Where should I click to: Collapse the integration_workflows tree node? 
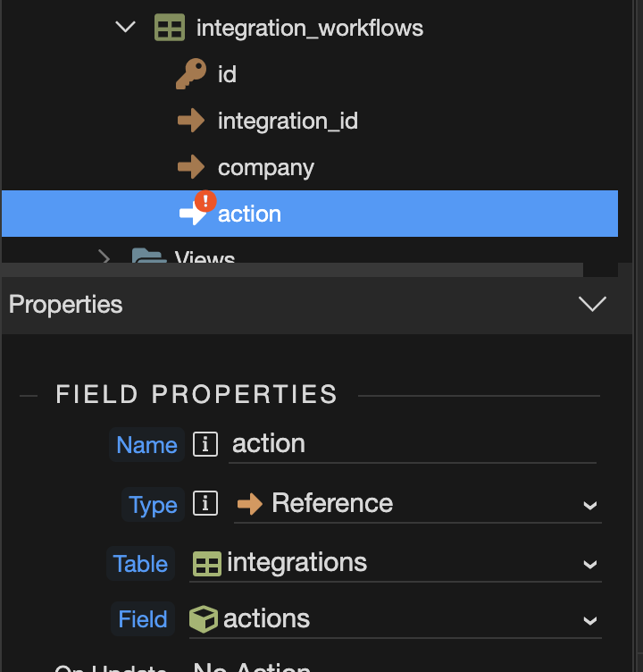point(125,28)
